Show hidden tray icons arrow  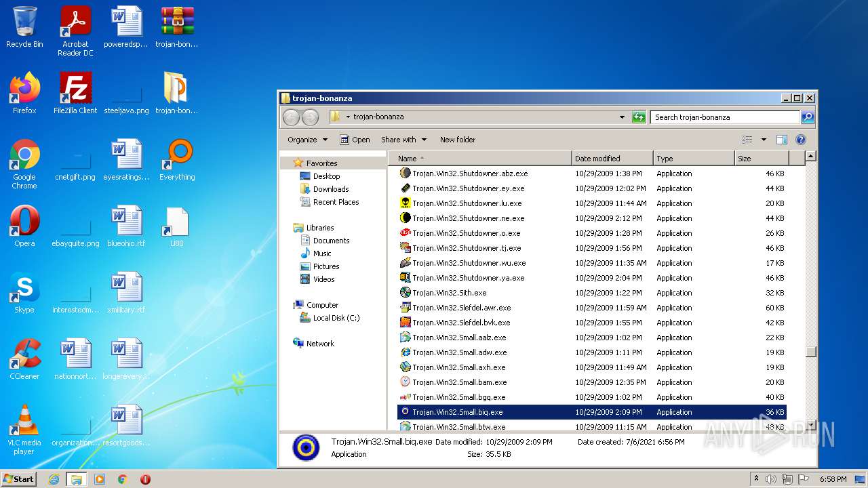[x=756, y=479]
